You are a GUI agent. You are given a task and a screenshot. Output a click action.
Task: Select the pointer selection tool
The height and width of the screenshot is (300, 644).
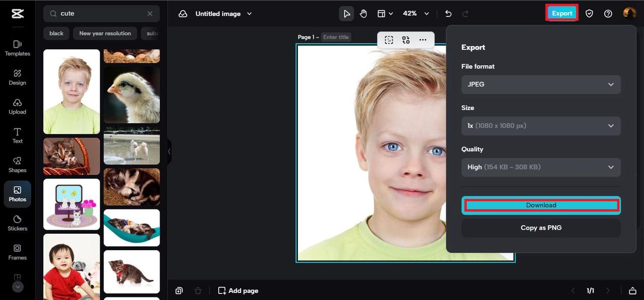point(347,14)
